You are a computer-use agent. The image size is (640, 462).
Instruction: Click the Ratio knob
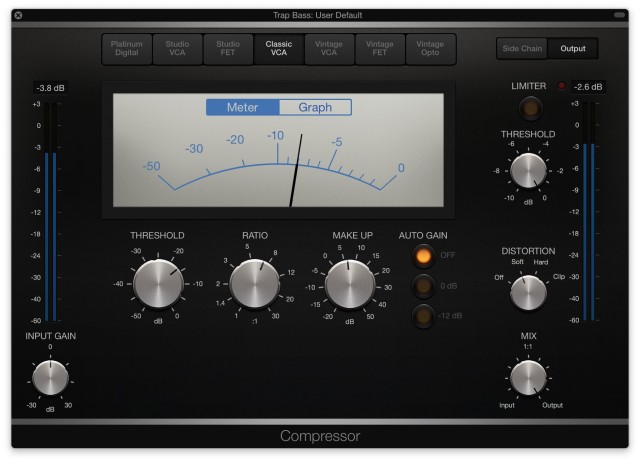tap(255, 283)
